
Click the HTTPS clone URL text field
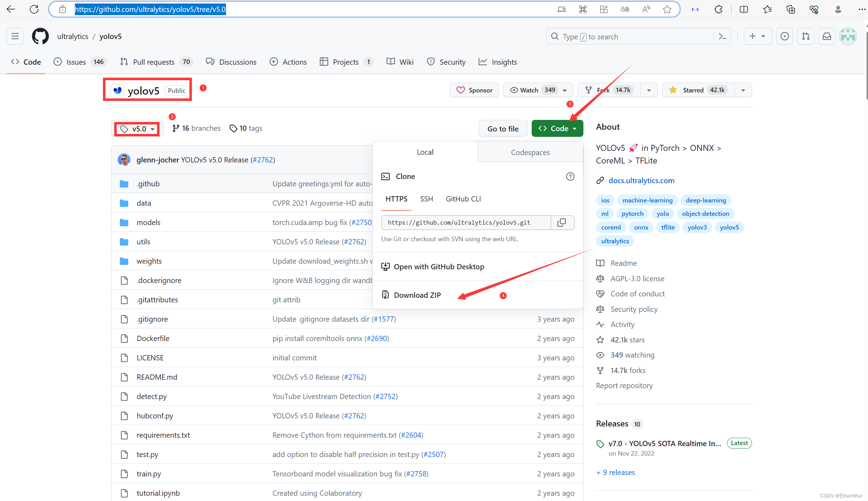pos(466,223)
